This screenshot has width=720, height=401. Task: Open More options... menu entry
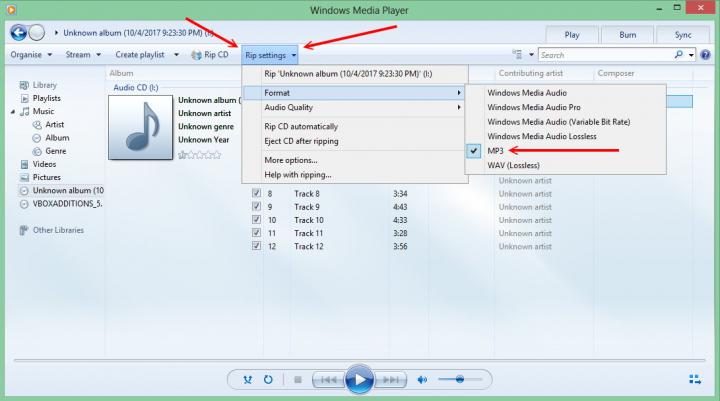click(x=355, y=160)
